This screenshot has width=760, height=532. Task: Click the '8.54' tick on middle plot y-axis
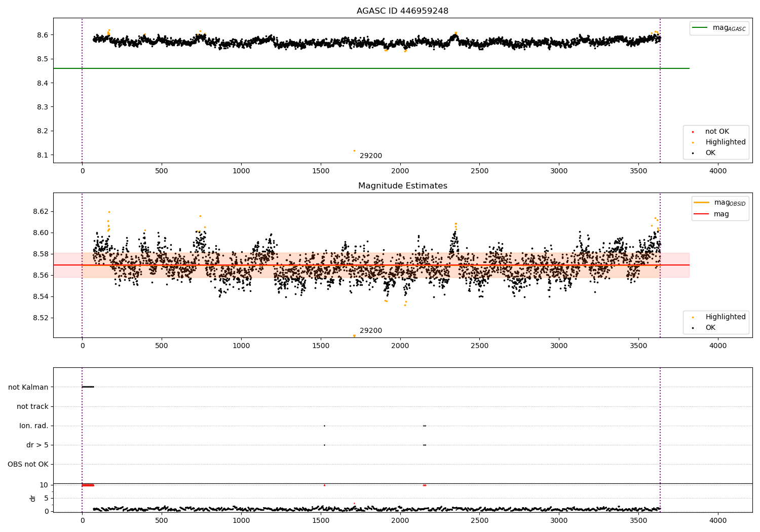pyautogui.click(x=41, y=297)
